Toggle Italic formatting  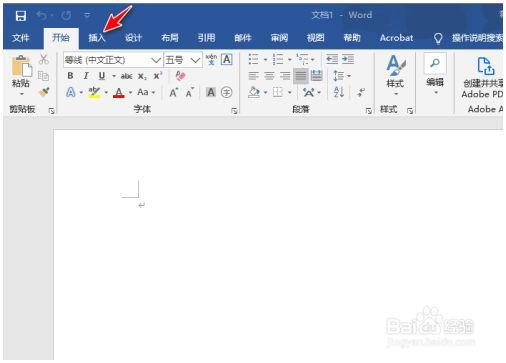[86, 76]
